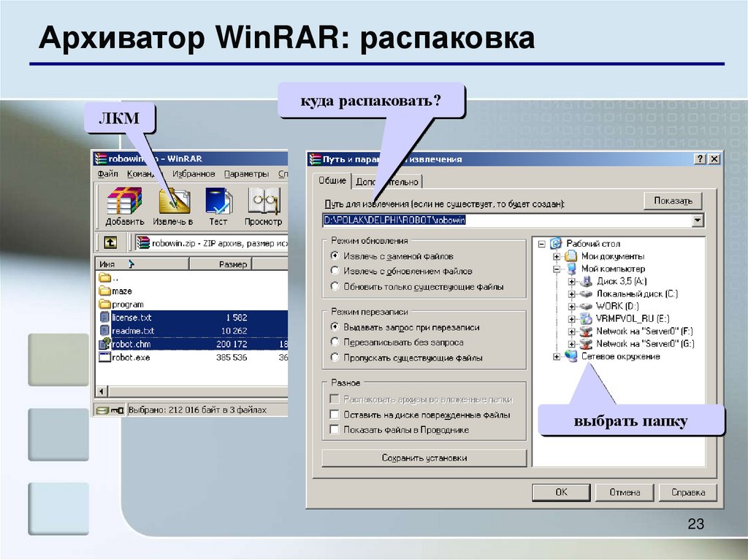Image resolution: width=748 pixels, height=560 pixels.
Task: Collapse the Мой компьютер tree node
Action: pos(556,269)
